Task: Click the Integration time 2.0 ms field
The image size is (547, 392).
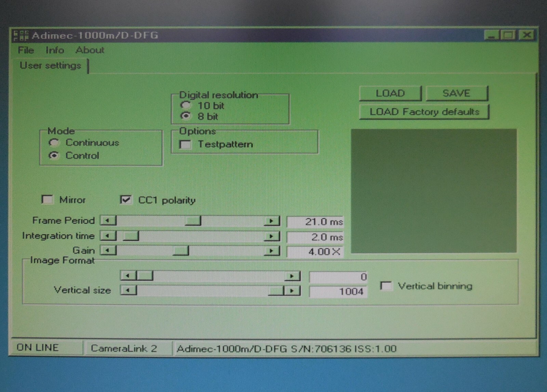Action: click(315, 237)
